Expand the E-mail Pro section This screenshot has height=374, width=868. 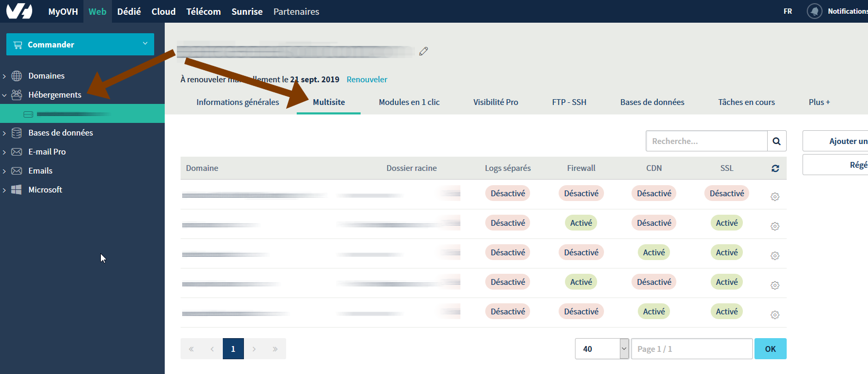pyautogui.click(x=4, y=152)
